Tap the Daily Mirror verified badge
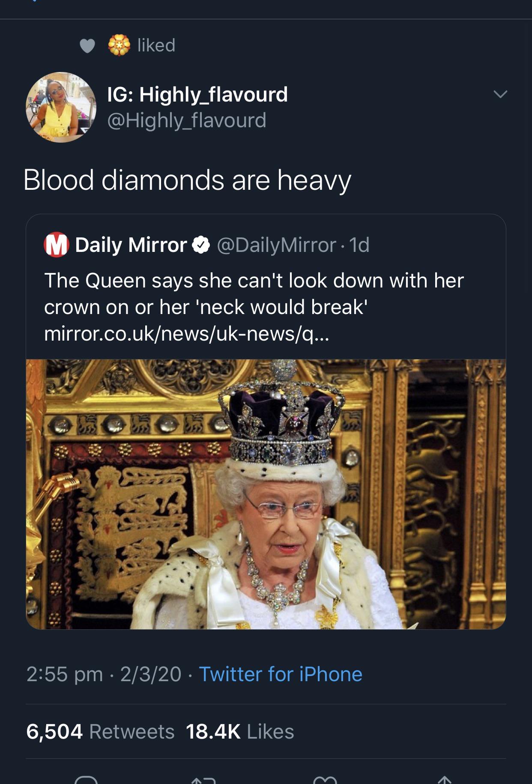The height and width of the screenshot is (784, 532). click(201, 245)
